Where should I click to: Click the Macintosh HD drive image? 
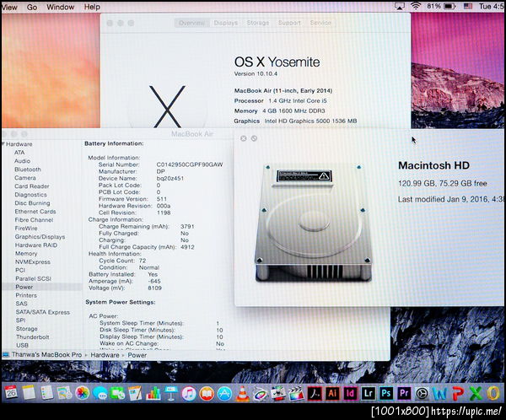(313, 222)
